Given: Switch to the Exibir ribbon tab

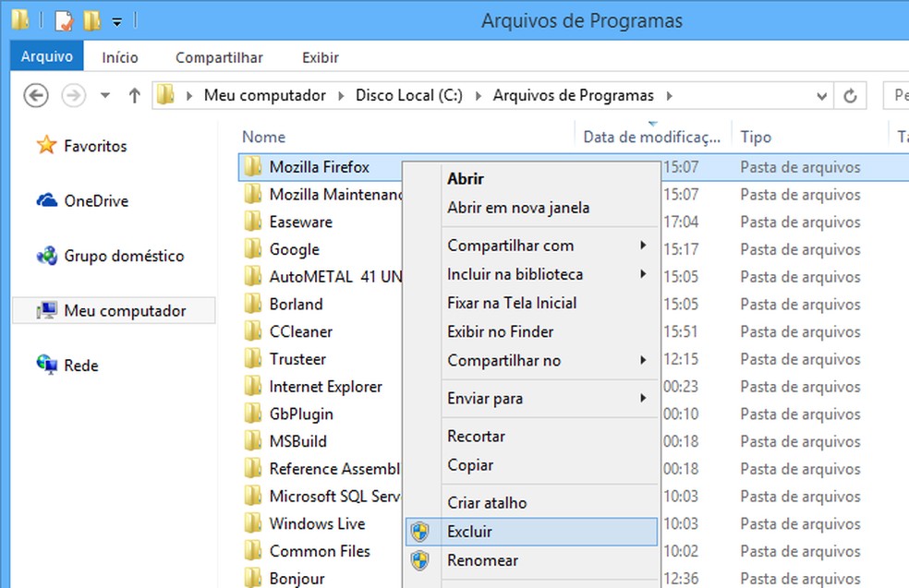Looking at the screenshot, I should [319, 57].
